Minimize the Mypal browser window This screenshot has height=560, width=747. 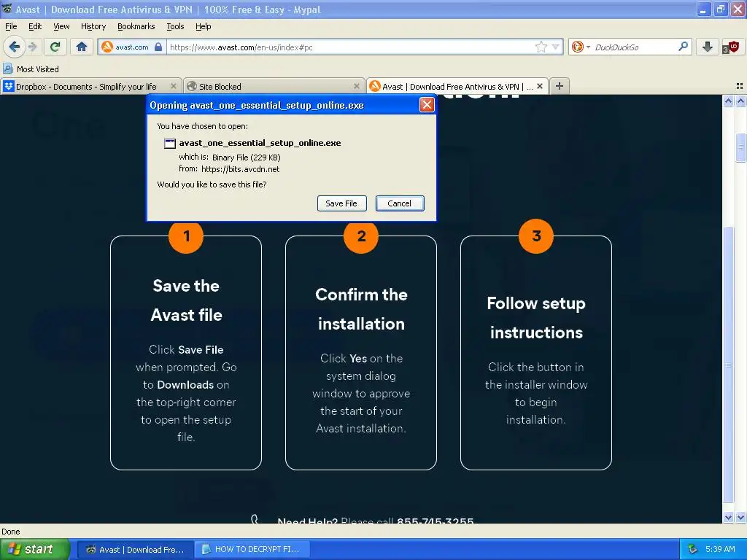coord(703,9)
